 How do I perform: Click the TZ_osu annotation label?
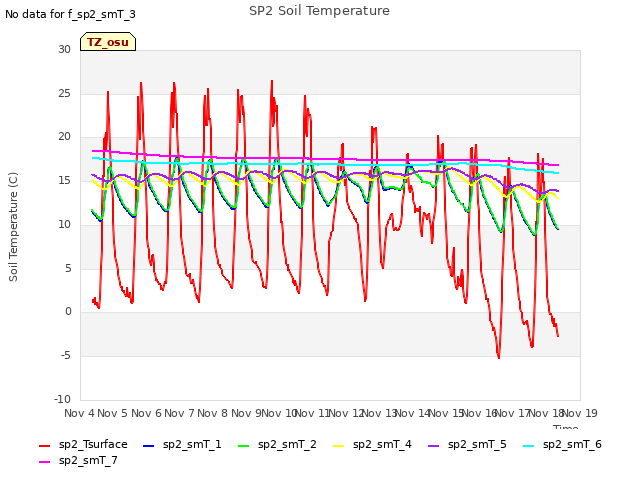[x=108, y=42]
